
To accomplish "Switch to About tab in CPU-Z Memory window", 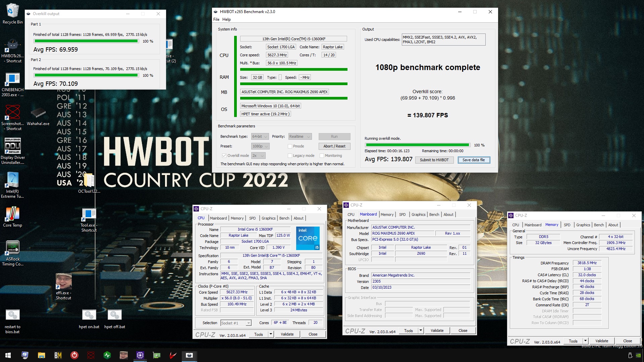I will (613, 225).
